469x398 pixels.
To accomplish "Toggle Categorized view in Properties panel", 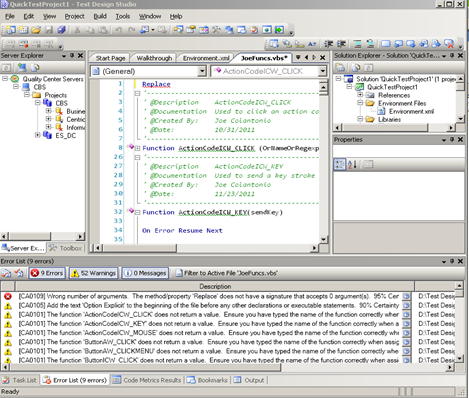I will (x=340, y=164).
